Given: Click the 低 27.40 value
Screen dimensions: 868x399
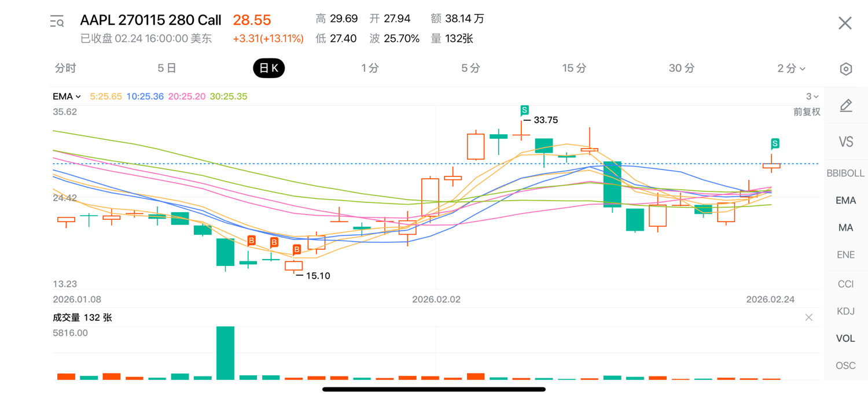Looking at the screenshot, I should click(336, 39).
